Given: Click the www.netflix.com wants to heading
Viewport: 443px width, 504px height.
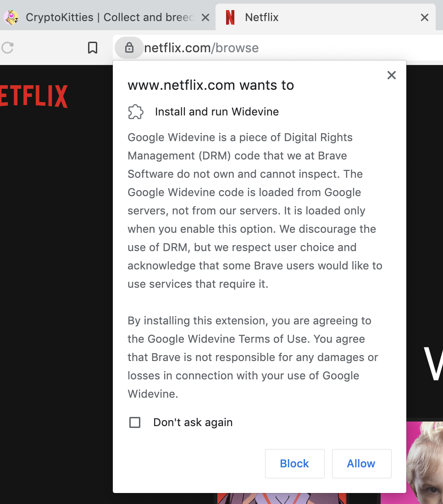Looking at the screenshot, I should pyautogui.click(x=210, y=85).
